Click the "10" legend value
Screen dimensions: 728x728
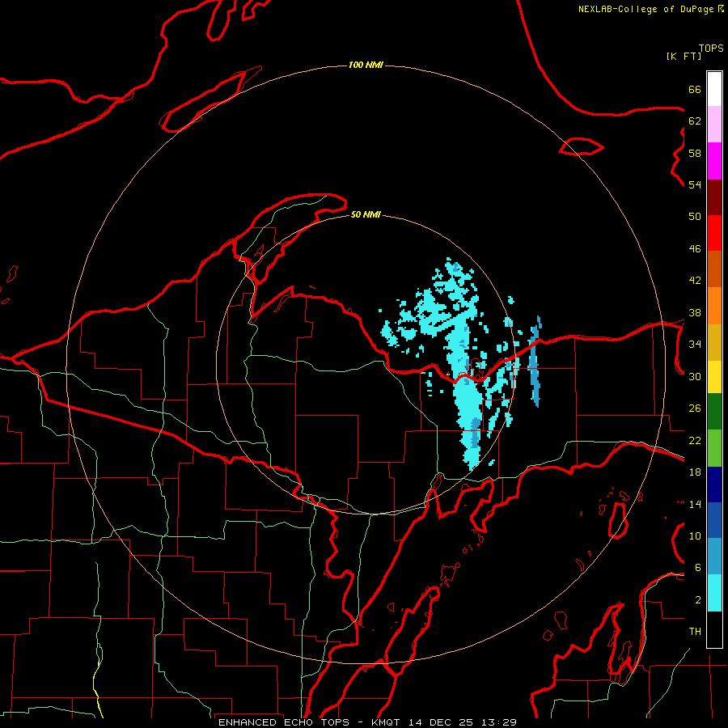tap(695, 535)
